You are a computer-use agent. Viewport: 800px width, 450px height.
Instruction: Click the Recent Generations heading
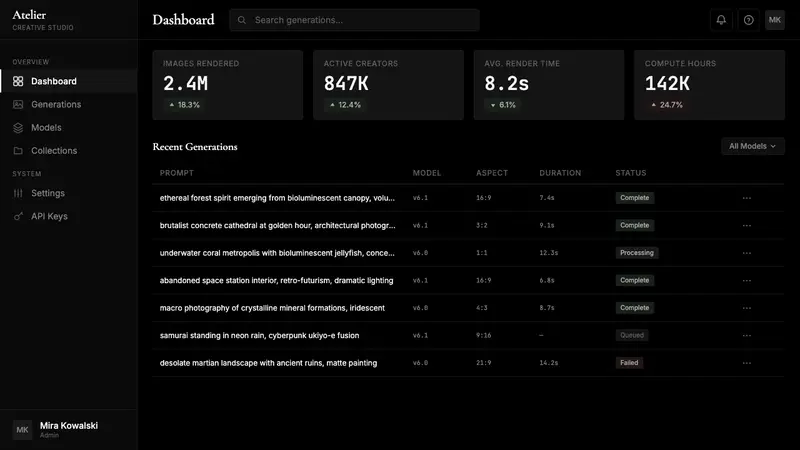[195, 147]
